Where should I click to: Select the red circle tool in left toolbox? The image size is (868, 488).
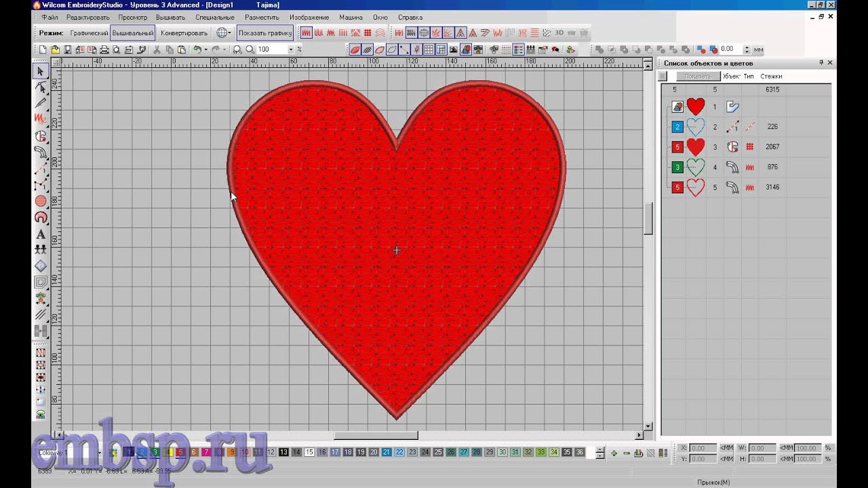pos(41,201)
